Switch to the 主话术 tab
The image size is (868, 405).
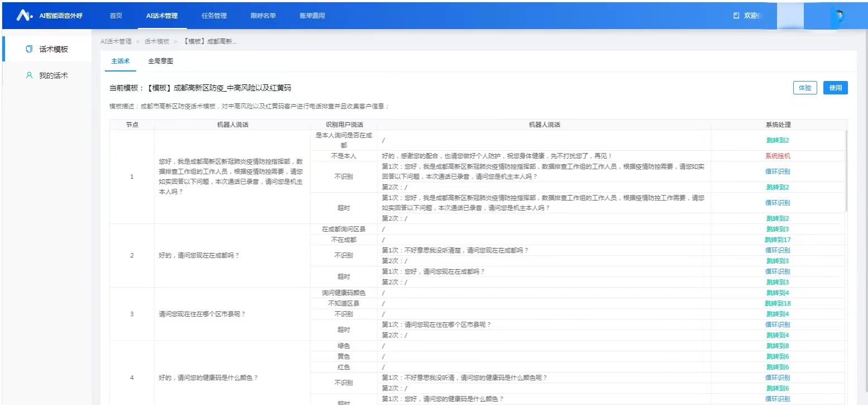[x=121, y=61]
